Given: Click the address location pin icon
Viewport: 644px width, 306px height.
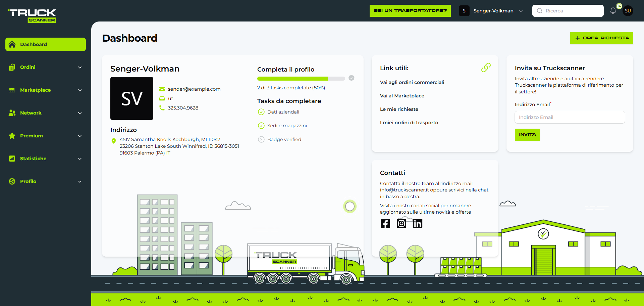Looking at the screenshot, I should [x=114, y=141].
